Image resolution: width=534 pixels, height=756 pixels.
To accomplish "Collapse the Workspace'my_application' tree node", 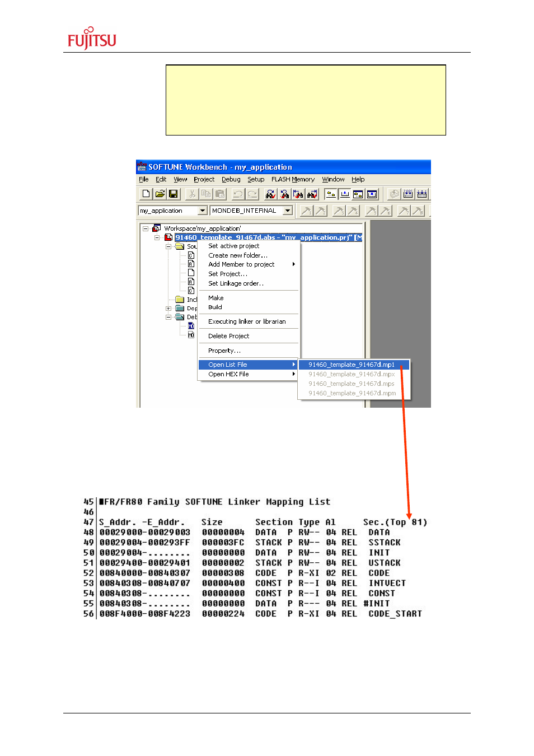I will (x=146, y=228).
